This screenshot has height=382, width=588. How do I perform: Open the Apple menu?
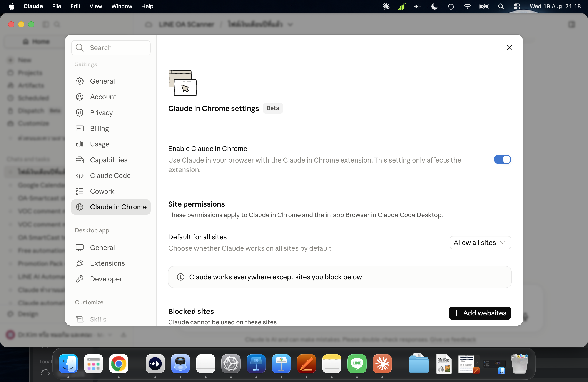(x=12, y=6)
